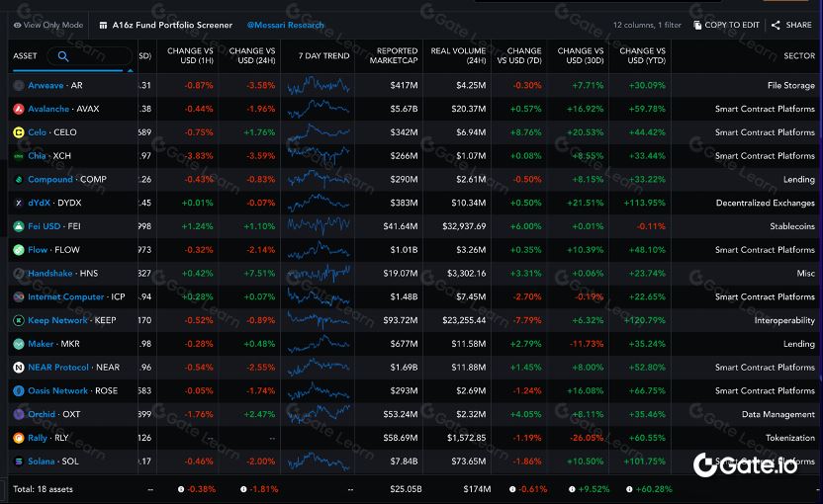
Task: Click the Avalanche red logo icon
Action: [19, 109]
